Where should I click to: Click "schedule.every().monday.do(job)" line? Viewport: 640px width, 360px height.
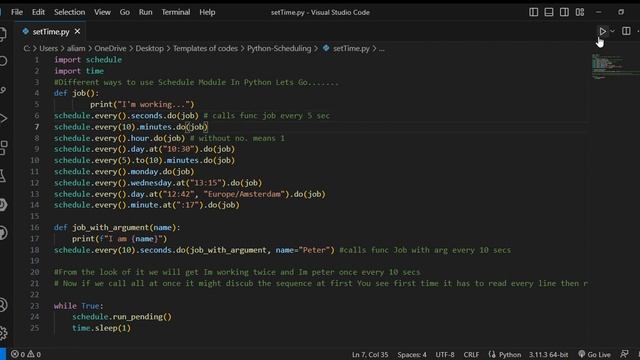tap(124, 171)
